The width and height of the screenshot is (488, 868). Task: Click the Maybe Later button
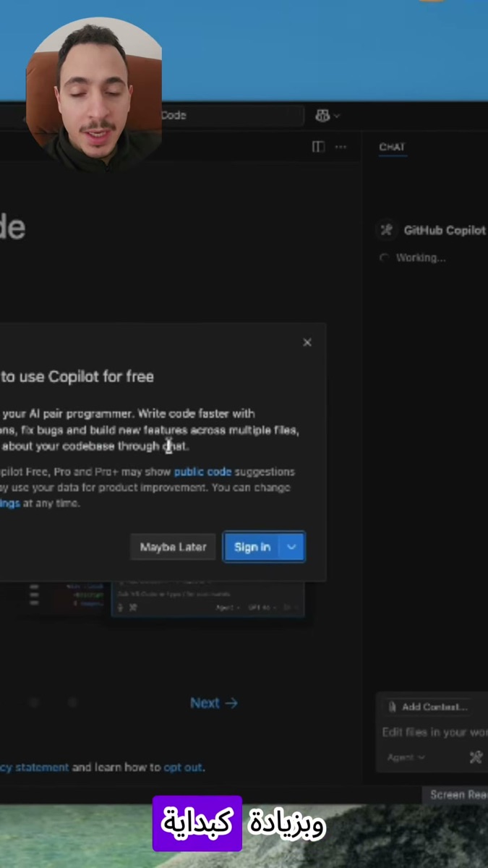click(173, 547)
